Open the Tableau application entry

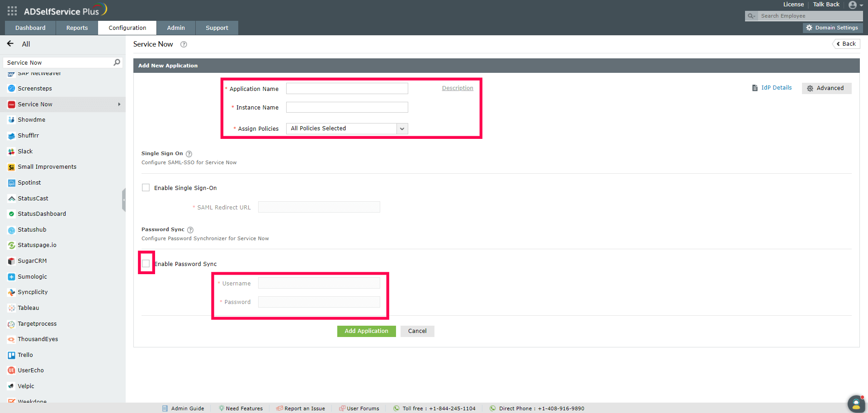tap(11, 308)
